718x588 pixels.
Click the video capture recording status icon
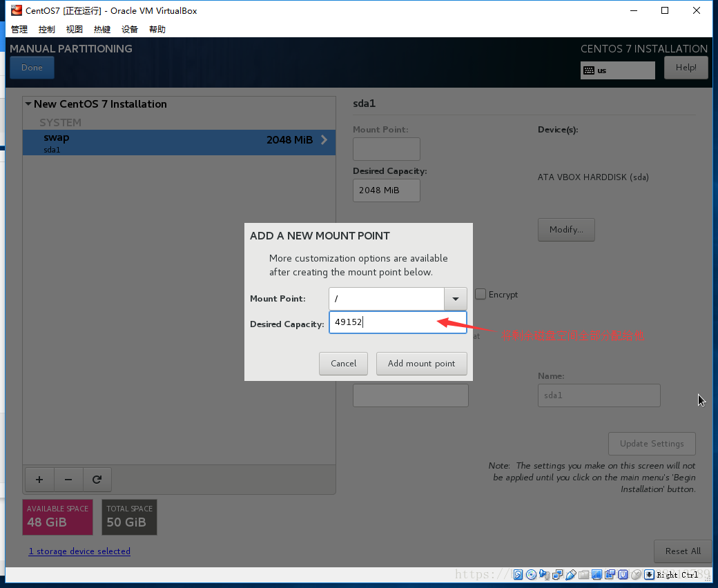(x=610, y=575)
